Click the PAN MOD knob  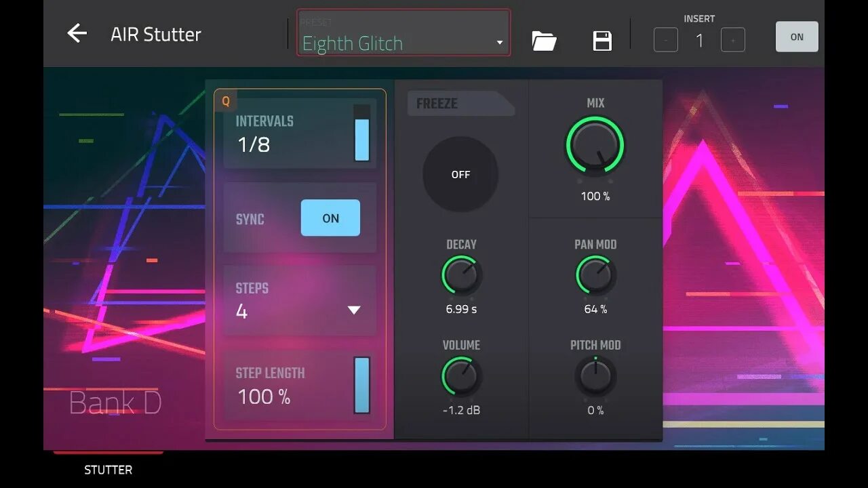click(595, 275)
